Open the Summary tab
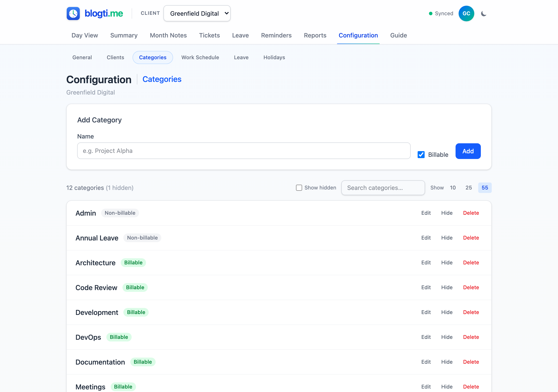This screenshot has width=558, height=392. click(x=124, y=35)
